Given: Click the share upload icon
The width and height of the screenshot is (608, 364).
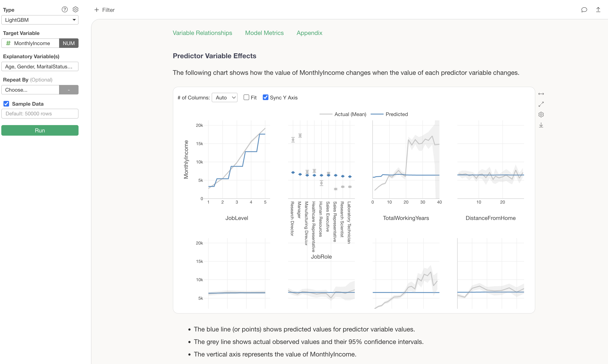Looking at the screenshot, I should tap(598, 10).
